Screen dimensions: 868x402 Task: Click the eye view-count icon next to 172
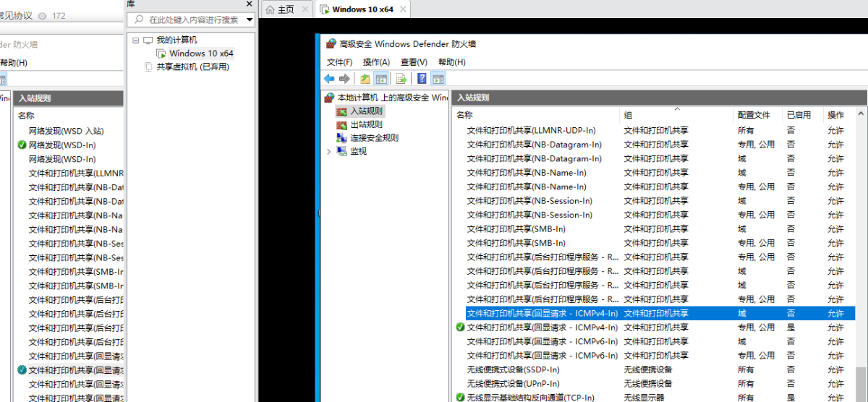(x=43, y=16)
